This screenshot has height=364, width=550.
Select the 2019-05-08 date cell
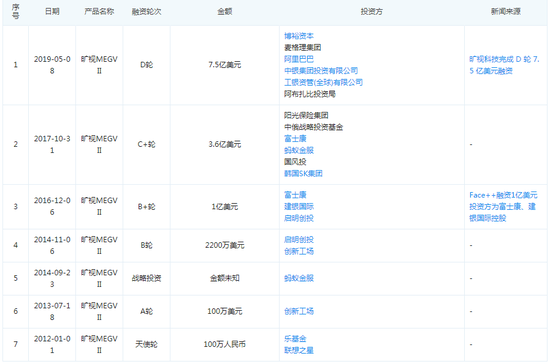pyautogui.click(x=52, y=65)
